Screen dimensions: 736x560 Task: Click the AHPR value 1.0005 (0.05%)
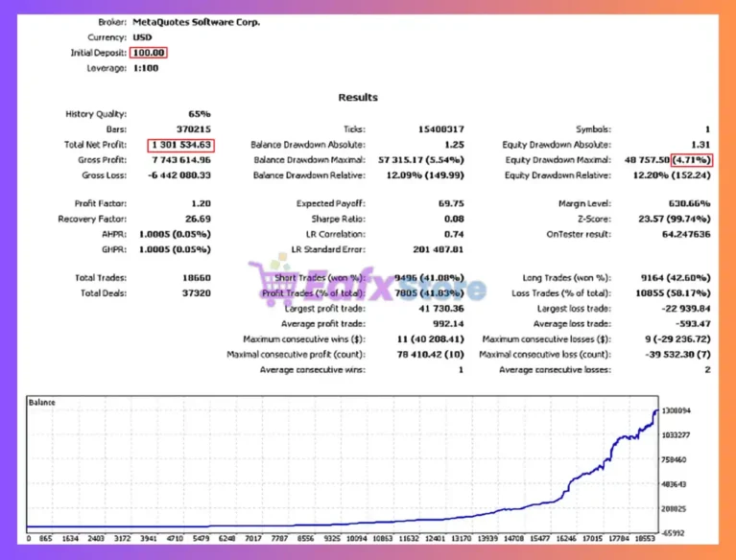175,234
